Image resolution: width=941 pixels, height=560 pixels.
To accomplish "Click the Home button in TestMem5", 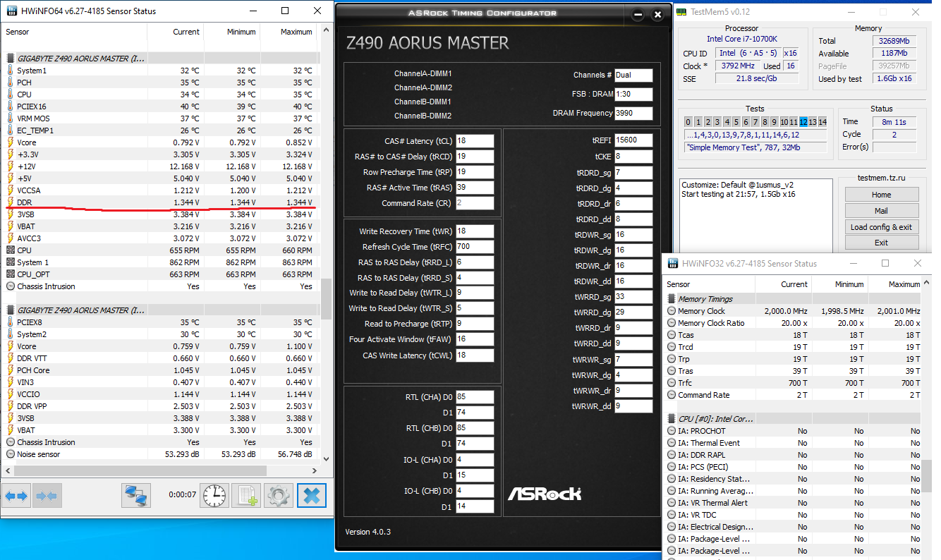I will (882, 195).
